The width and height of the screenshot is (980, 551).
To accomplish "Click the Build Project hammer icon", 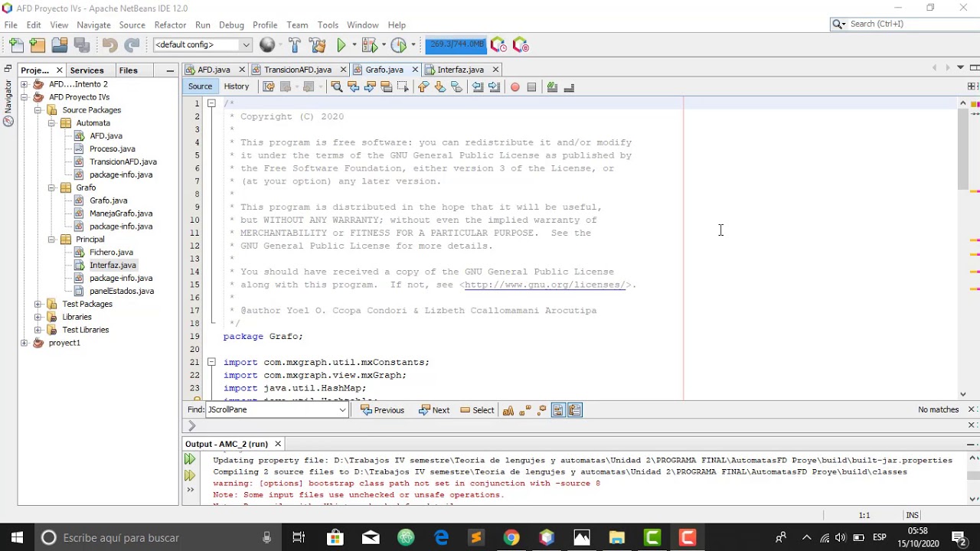I will pos(295,45).
